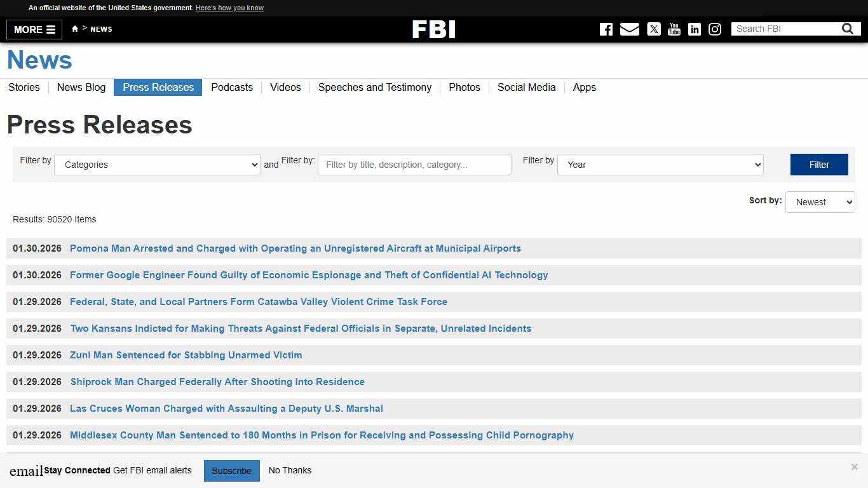The image size is (868, 488).
Task: Click the title filter text input
Action: click(x=414, y=165)
